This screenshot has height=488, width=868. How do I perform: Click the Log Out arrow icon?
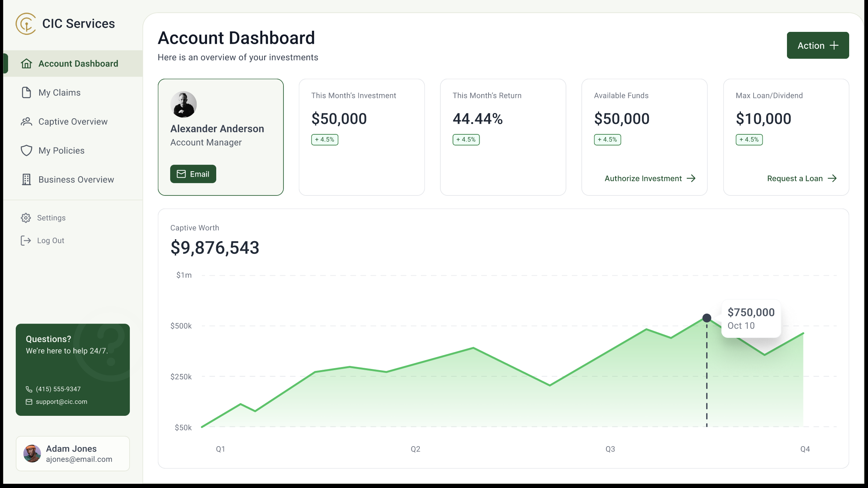[26, 240]
